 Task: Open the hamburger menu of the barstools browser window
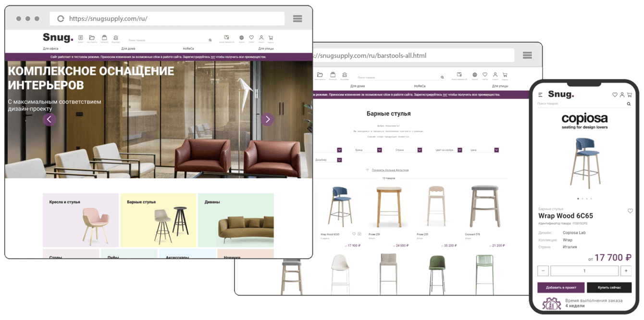click(x=527, y=55)
